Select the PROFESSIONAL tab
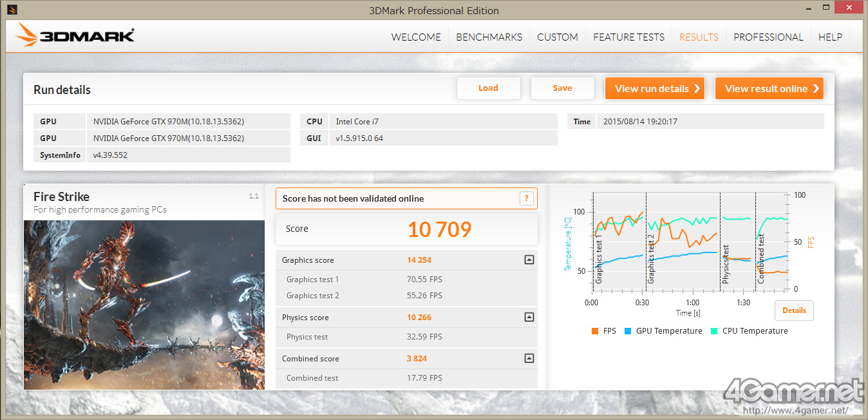Image resolution: width=868 pixels, height=420 pixels. [768, 37]
